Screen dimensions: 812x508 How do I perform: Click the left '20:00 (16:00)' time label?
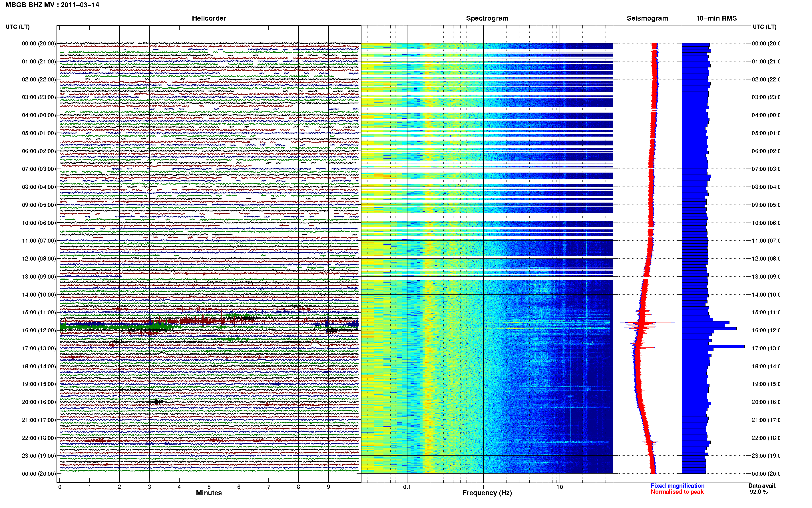click(x=39, y=402)
